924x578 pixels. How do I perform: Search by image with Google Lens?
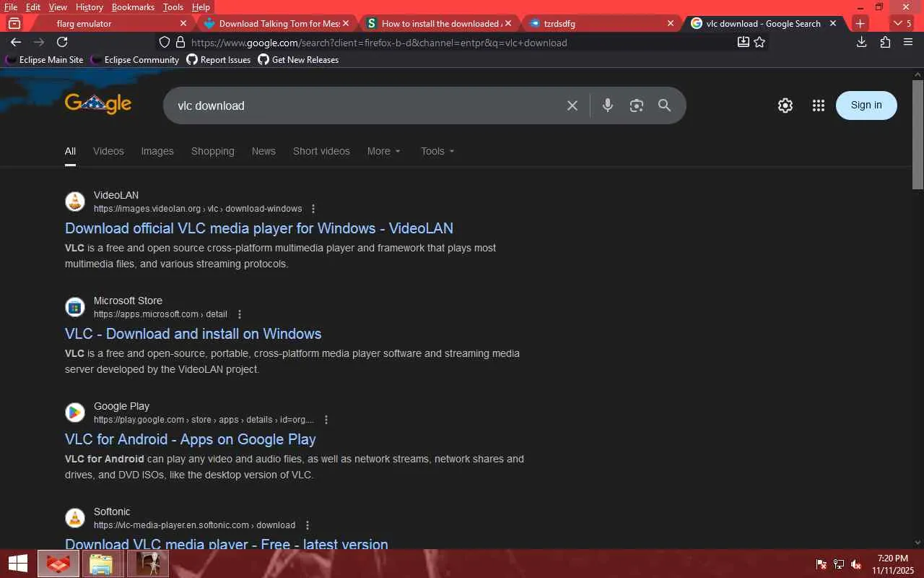[x=636, y=105]
